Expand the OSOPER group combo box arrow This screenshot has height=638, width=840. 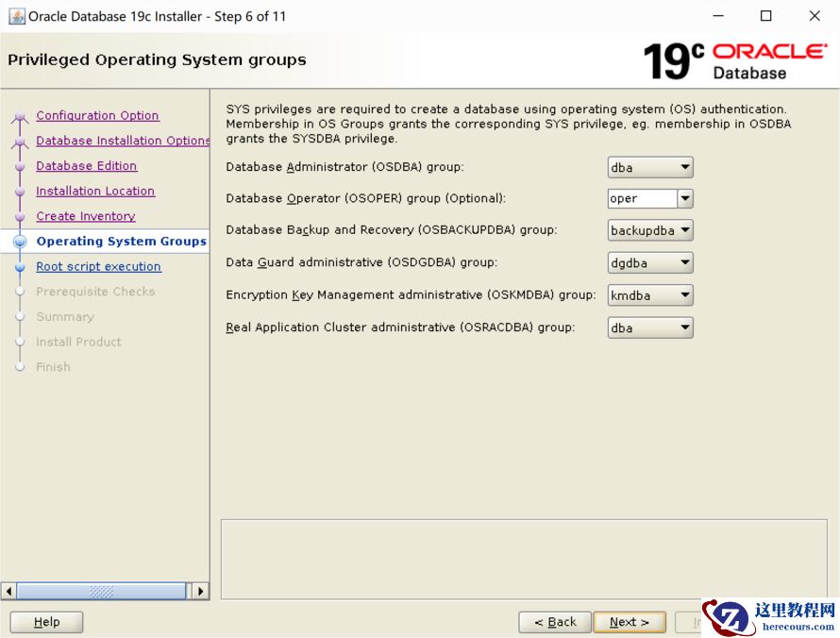pyautogui.click(x=685, y=199)
